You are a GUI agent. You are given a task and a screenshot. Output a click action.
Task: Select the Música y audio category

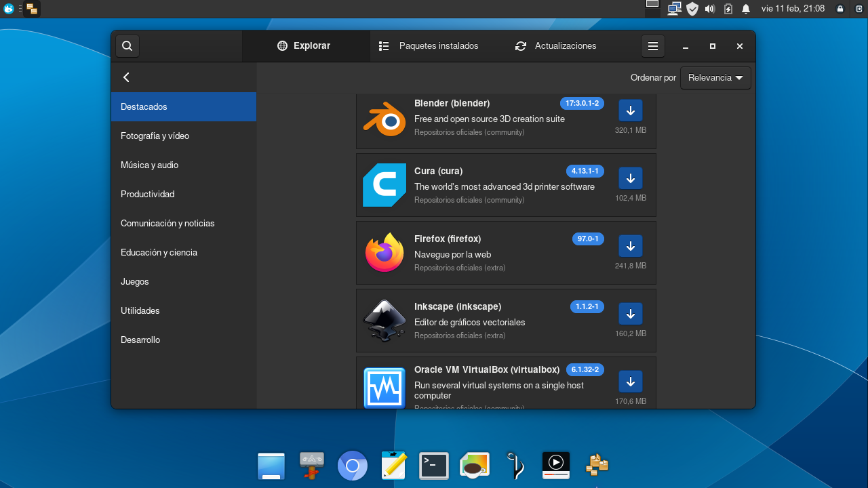[x=184, y=165]
